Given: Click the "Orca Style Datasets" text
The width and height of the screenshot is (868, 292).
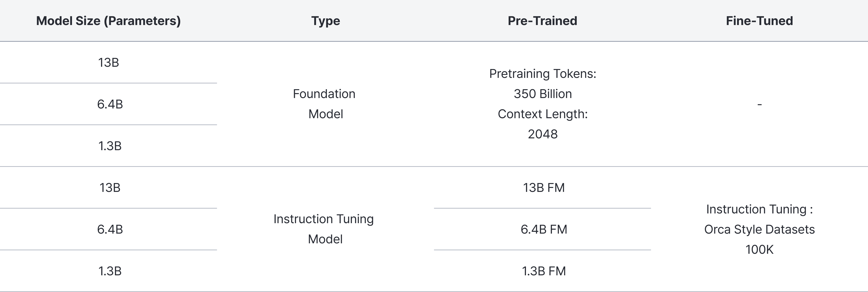Looking at the screenshot, I should [759, 229].
